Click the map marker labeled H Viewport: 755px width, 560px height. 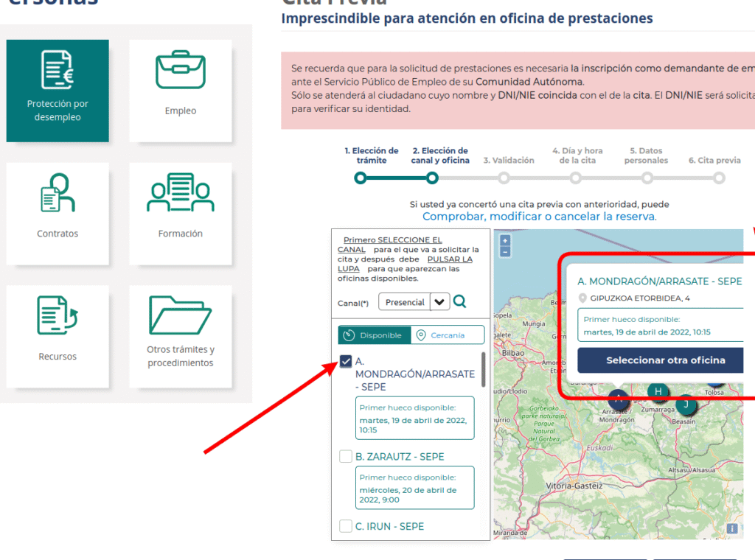click(x=658, y=392)
